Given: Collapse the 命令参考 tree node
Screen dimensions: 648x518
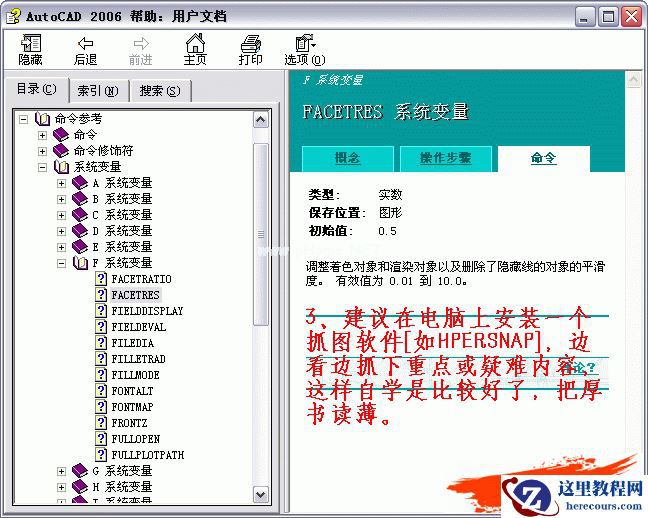Looking at the screenshot, I should (x=24, y=119).
